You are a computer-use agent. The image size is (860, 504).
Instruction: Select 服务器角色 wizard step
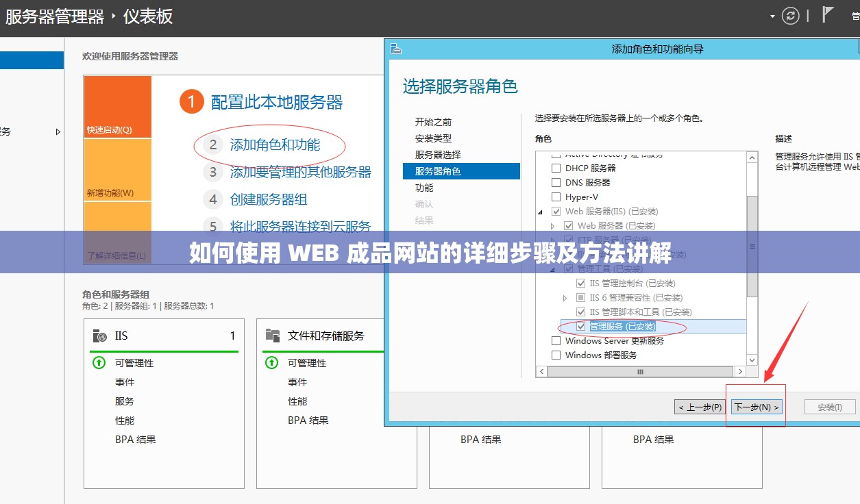[x=461, y=171]
